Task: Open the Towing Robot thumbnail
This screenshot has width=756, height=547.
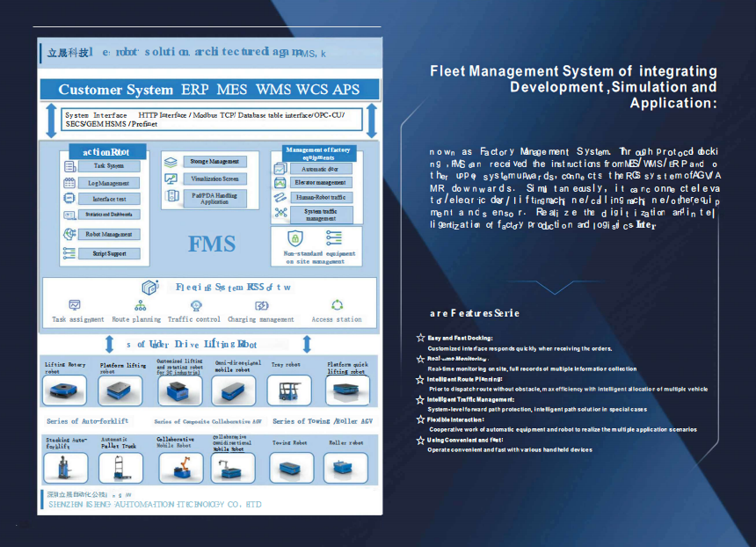Action: [290, 468]
